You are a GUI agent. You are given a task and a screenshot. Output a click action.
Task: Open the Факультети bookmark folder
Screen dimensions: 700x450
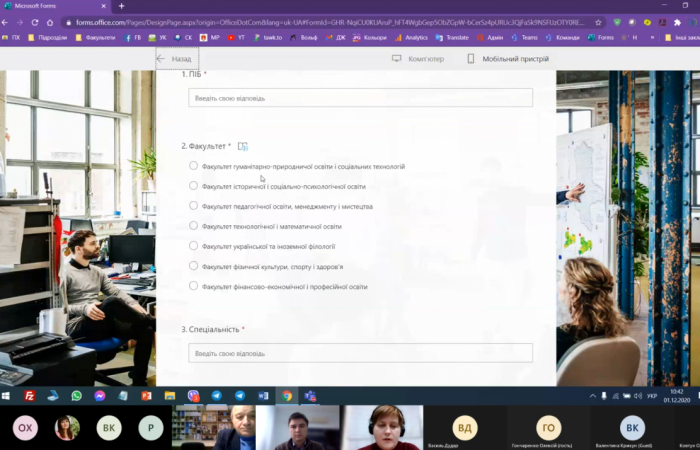95,38
